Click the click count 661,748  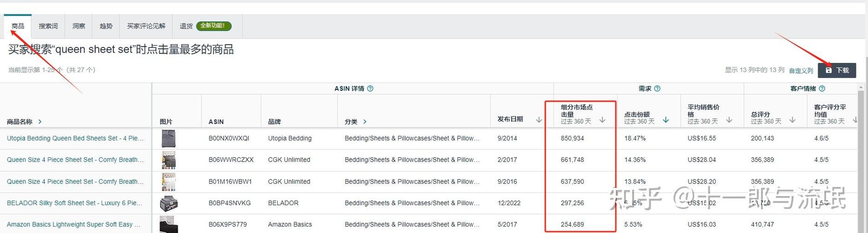[572, 160]
